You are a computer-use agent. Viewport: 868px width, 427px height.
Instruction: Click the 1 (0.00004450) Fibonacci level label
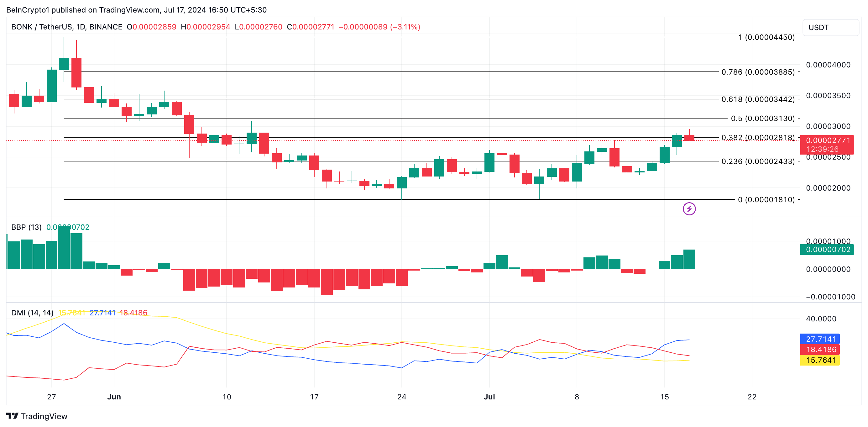(766, 37)
